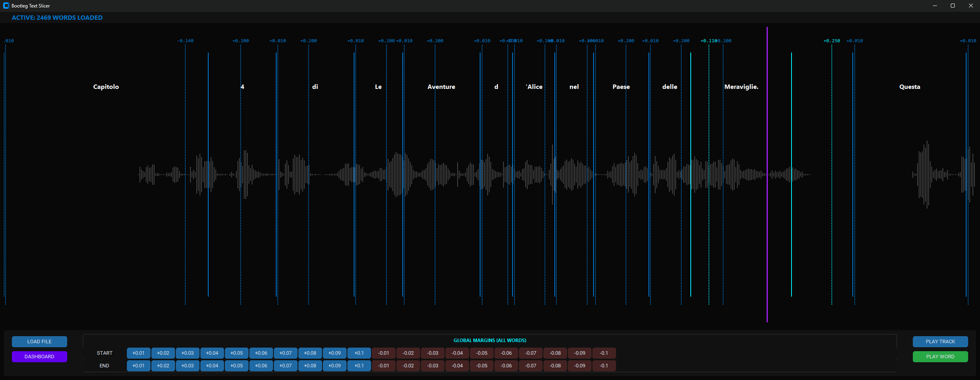Image resolution: width=980 pixels, height=380 pixels.
Task: Add +0.1 to global END margin
Action: coord(359,366)
